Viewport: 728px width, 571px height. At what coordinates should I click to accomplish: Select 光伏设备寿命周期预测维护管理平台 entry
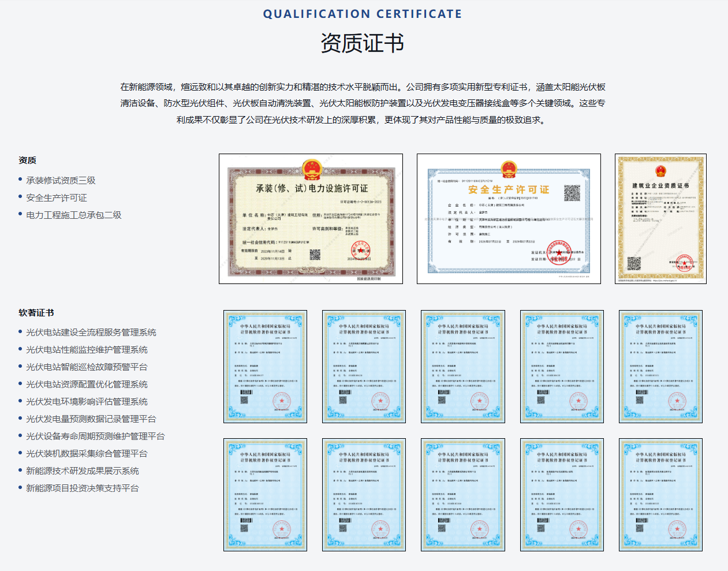(x=95, y=436)
